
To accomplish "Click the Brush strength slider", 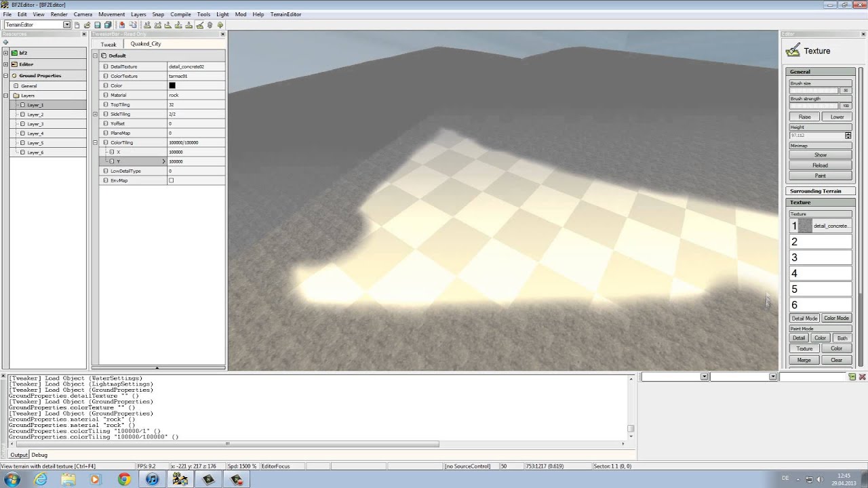I will [x=814, y=106].
